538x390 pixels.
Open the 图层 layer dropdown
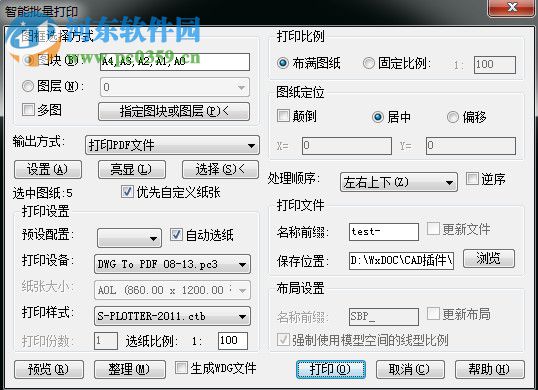[x=175, y=87]
